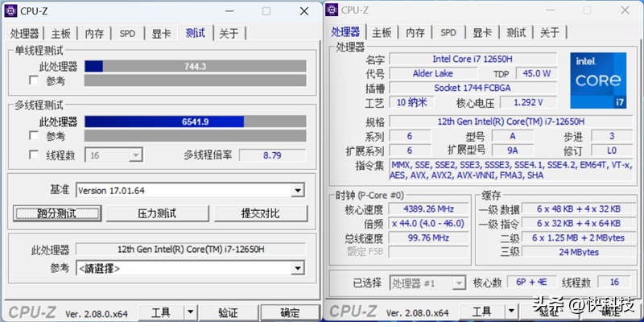Open the 参考 <請選擇> reference dropdown
The width and height of the screenshot is (644, 322).
pyautogui.click(x=297, y=267)
